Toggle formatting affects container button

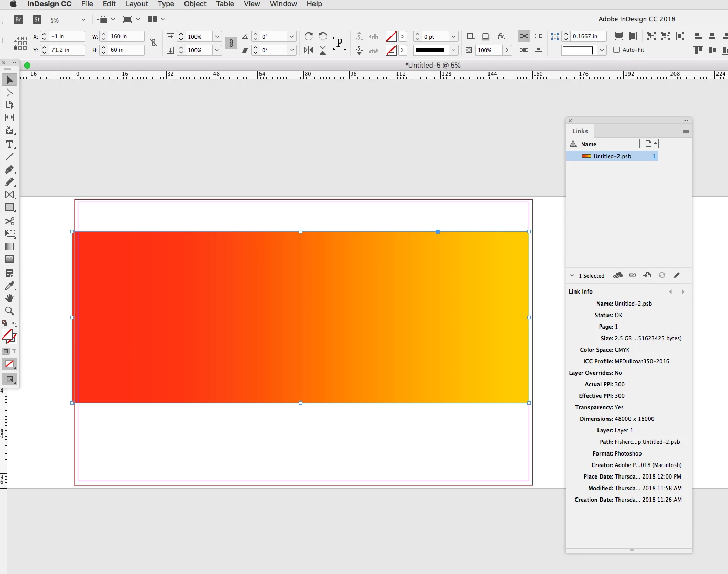click(x=6, y=351)
